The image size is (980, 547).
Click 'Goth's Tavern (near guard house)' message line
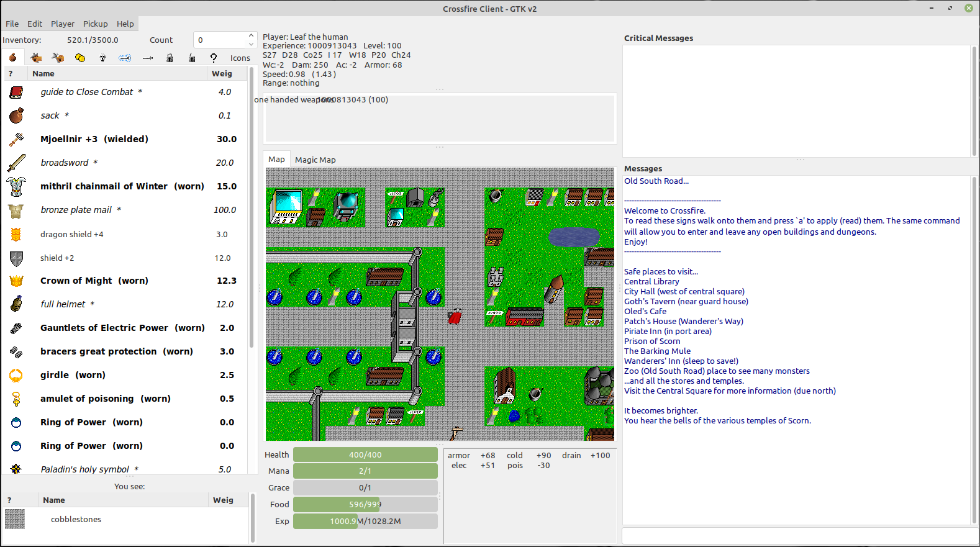[686, 301]
